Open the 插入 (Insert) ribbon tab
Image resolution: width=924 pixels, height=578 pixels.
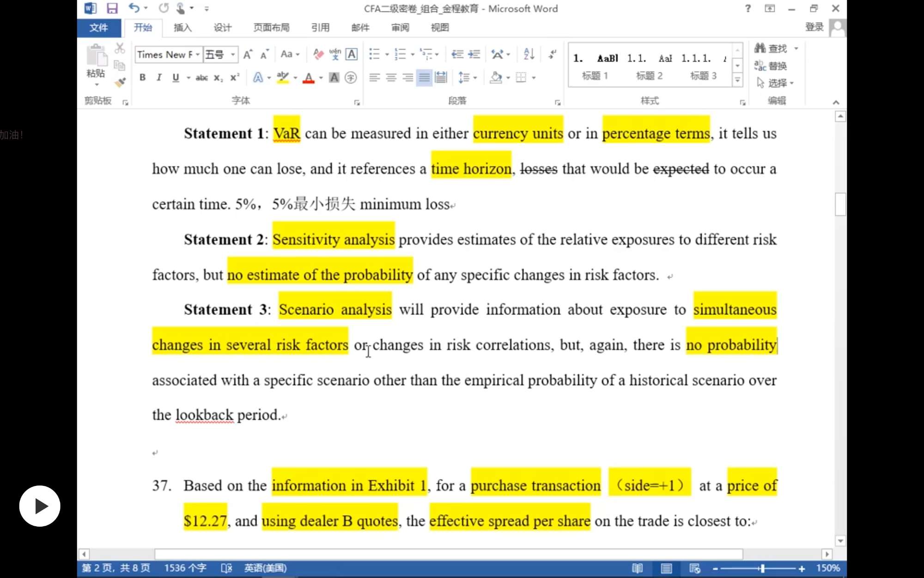(182, 27)
